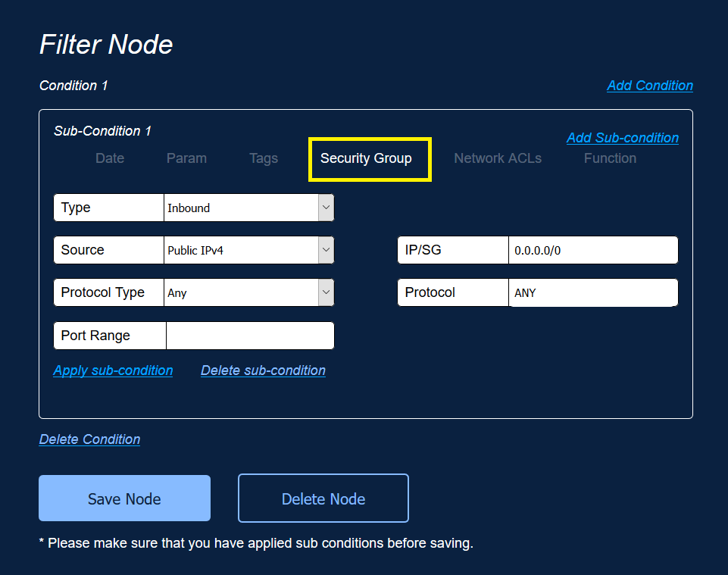728x575 pixels.
Task: Click the Add Condition link
Action: click(650, 86)
